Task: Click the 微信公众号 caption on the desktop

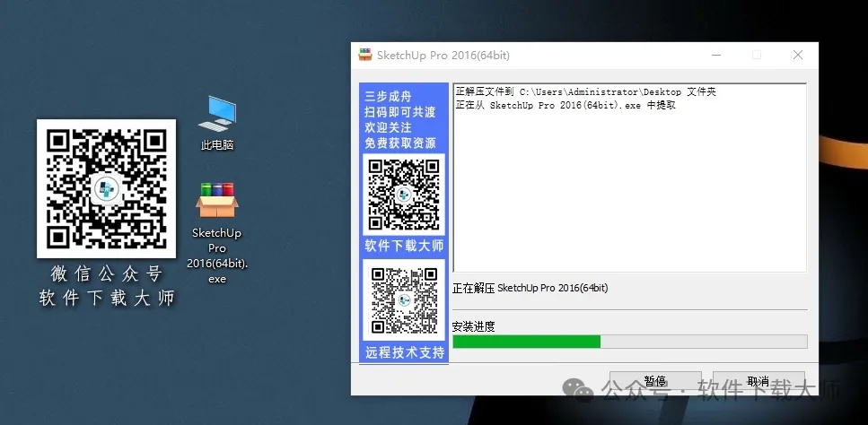Action: [106, 274]
